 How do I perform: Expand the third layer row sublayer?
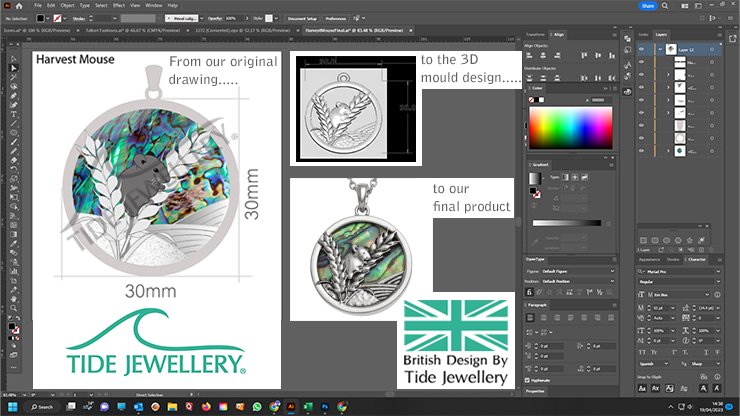(668, 75)
